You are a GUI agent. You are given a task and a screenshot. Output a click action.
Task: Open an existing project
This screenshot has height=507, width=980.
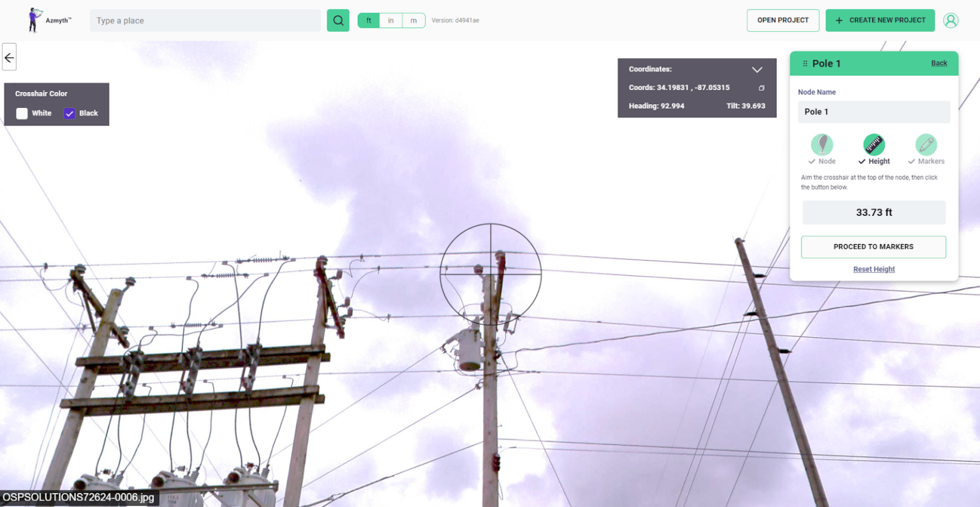pos(783,20)
